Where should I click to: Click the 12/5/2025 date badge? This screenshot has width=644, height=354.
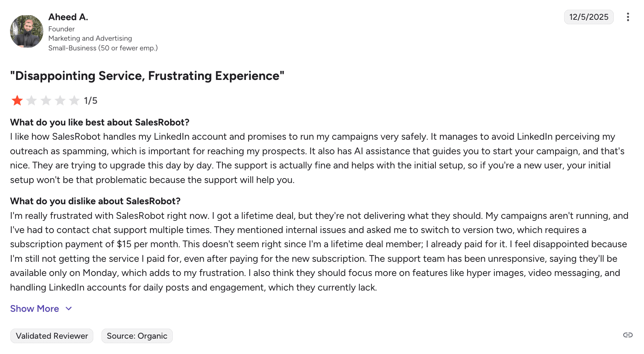[588, 17]
